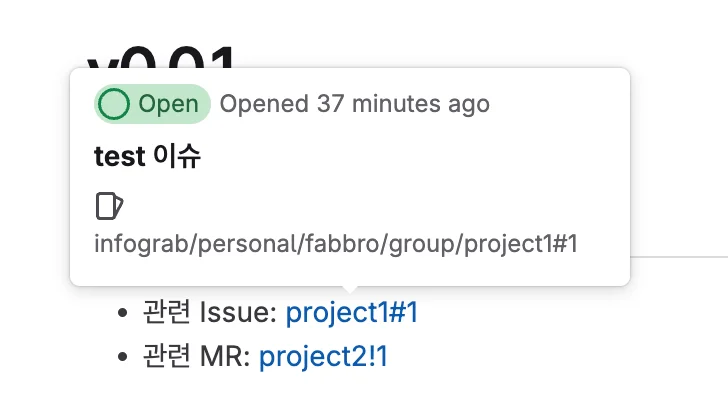Screen dimensions: 728x408
Task: Click the "관련 MR:" label text
Action: point(196,356)
